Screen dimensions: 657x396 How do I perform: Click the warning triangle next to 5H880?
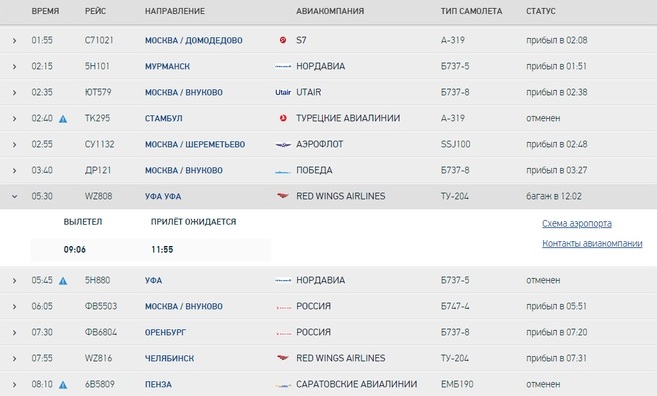[63, 281]
